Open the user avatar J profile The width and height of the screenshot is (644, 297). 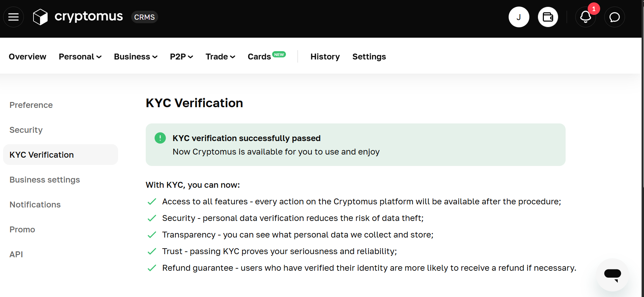pos(519,17)
